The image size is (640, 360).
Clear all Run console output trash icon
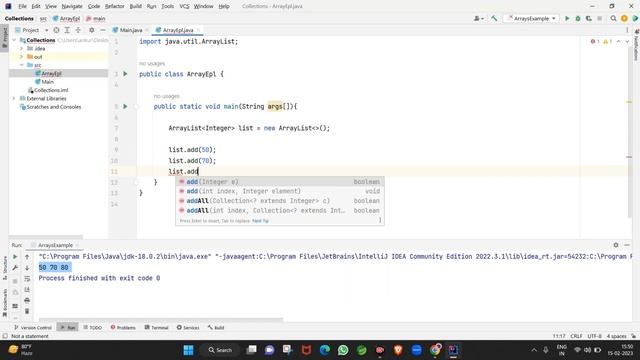pyautogui.click(x=27, y=311)
